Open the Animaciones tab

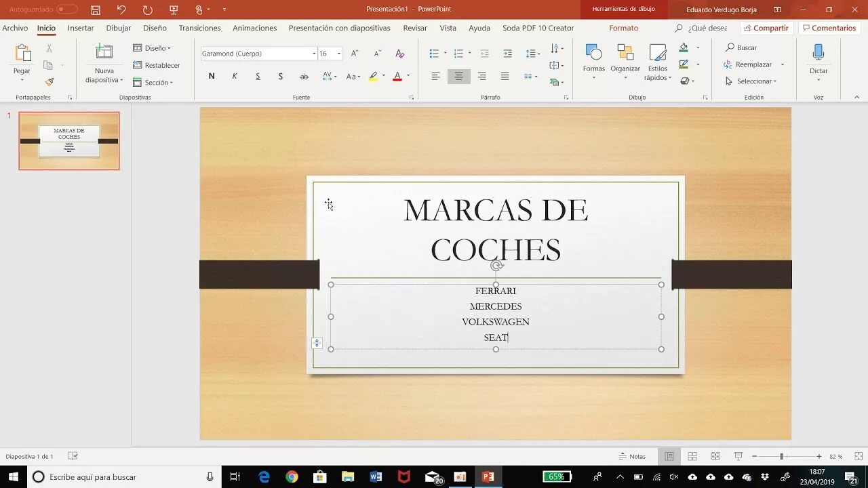coord(254,28)
